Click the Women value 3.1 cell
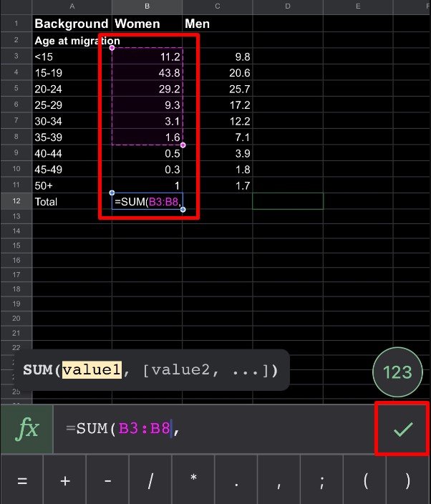 pyautogui.click(x=147, y=121)
